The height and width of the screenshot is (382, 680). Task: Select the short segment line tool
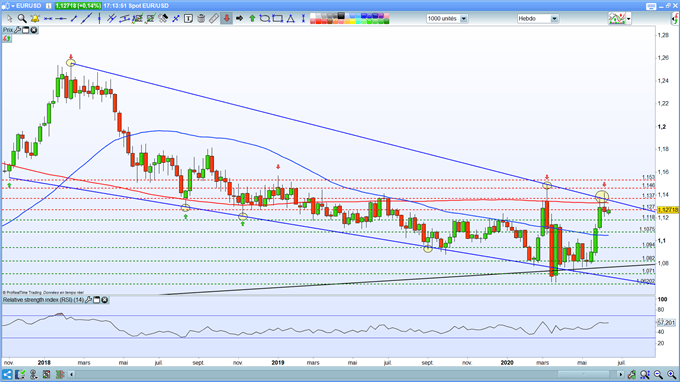pos(74,19)
